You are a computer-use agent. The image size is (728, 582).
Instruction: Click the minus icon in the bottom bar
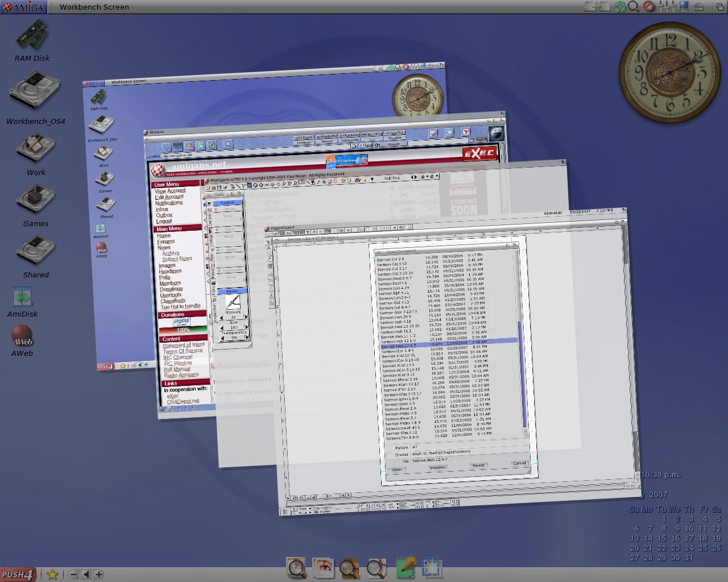pyautogui.click(x=73, y=575)
